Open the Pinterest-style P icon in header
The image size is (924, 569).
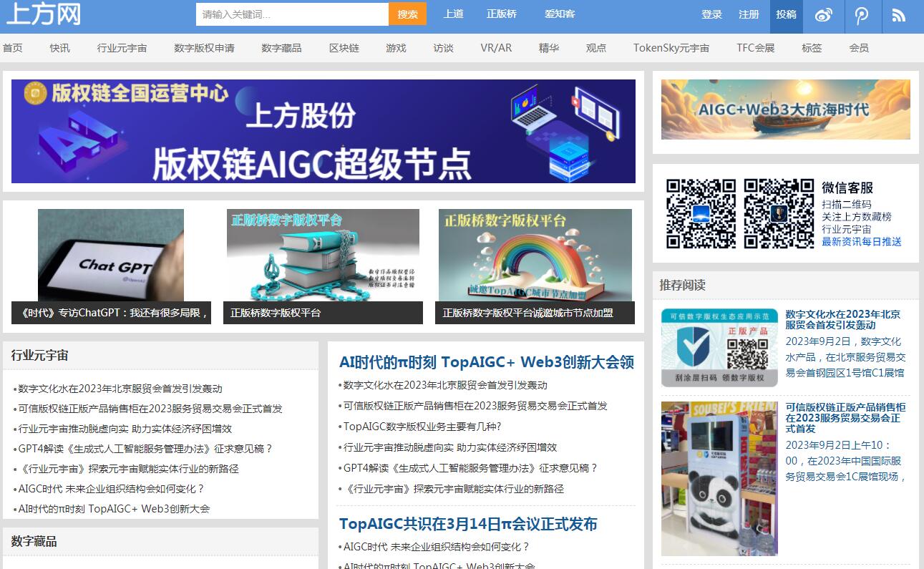[862, 15]
